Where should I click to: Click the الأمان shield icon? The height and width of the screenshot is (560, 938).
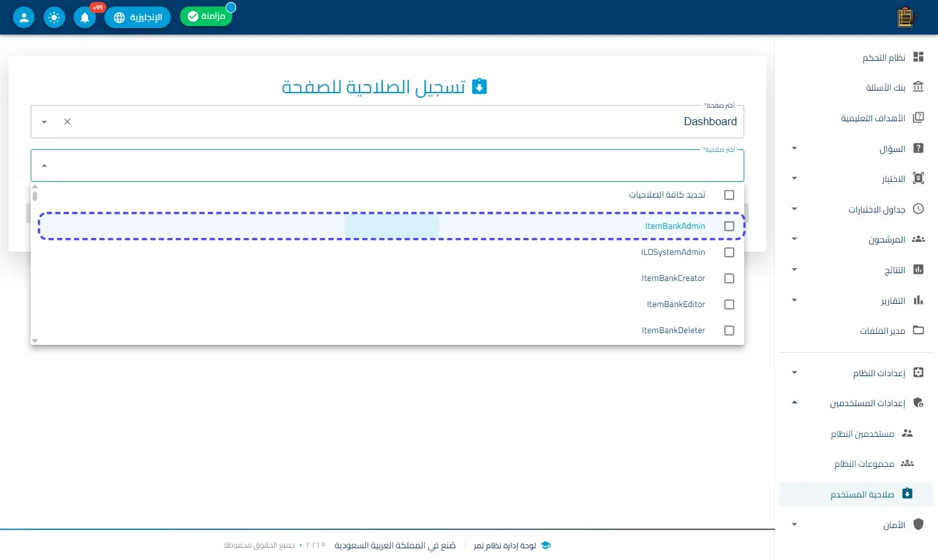[x=918, y=525]
